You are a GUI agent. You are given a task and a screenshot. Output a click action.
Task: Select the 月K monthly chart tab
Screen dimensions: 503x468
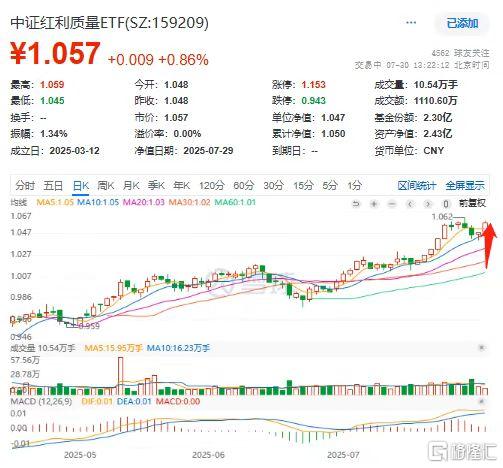pyautogui.click(x=131, y=185)
